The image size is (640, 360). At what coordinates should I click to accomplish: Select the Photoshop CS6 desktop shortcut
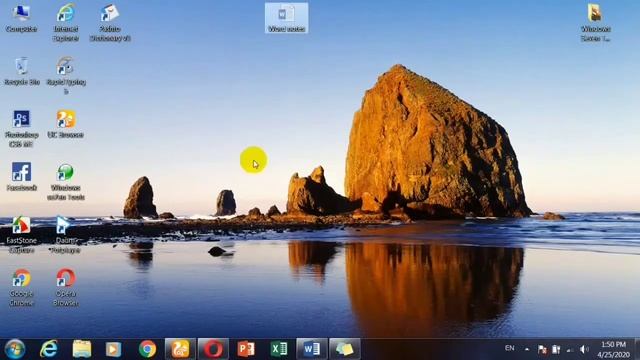[21, 129]
